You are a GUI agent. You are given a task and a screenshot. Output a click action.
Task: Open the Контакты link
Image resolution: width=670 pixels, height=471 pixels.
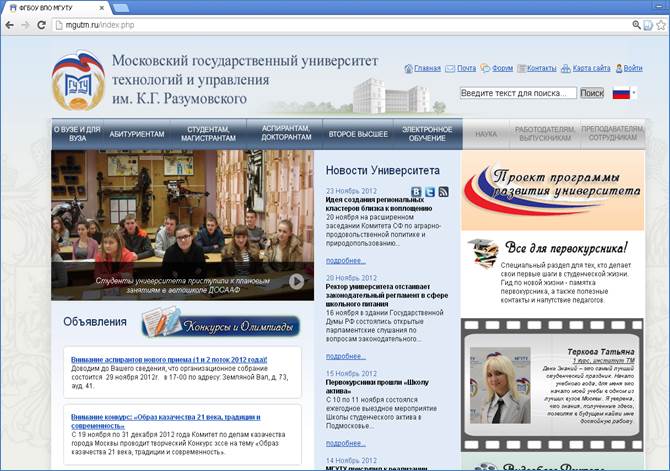[x=541, y=68]
